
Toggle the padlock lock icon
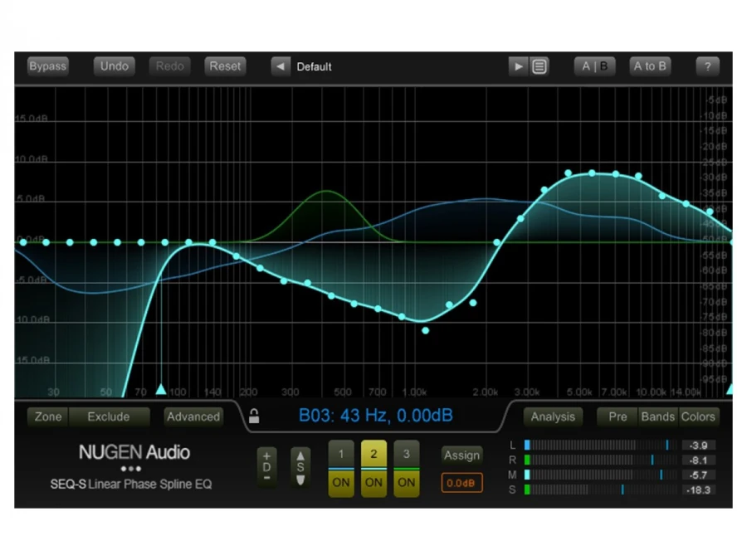pos(254,416)
